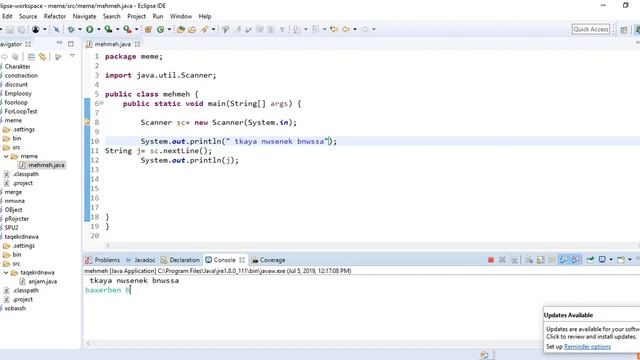Open the Window menu
This screenshot has width=640, height=360.
click(x=181, y=16)
